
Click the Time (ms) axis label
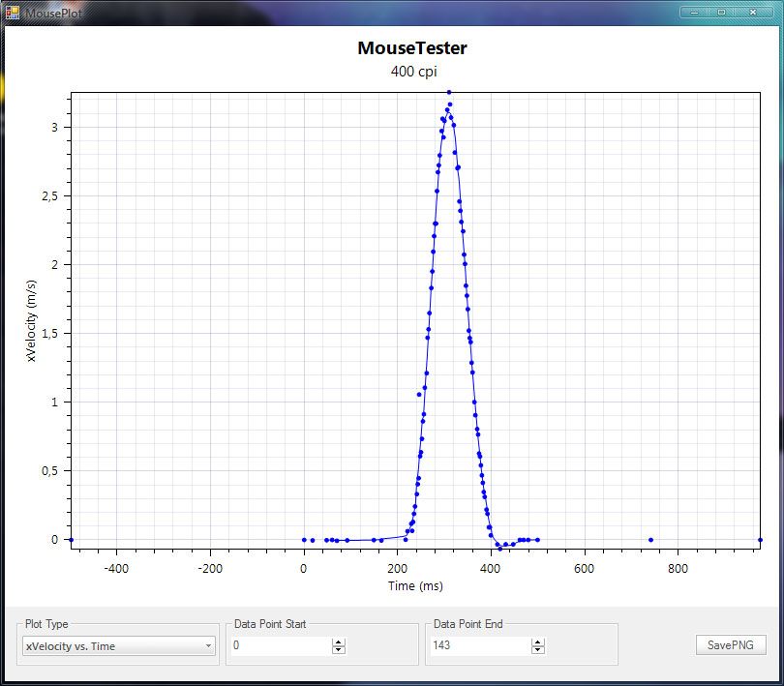[415, 586]
